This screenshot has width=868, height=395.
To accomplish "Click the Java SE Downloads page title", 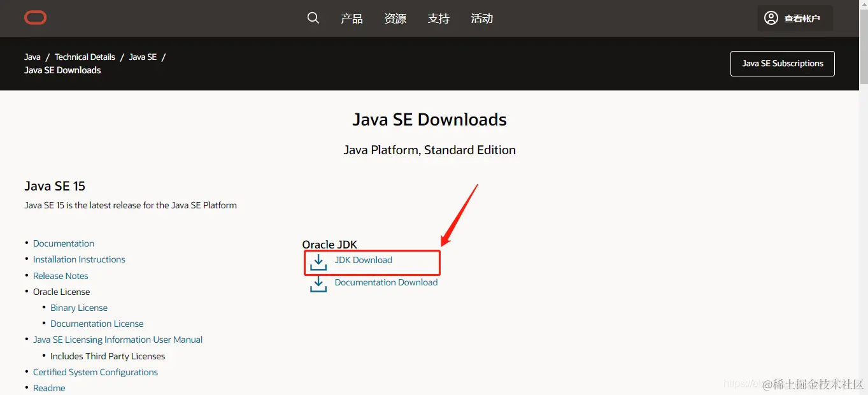I will click(x=430, y=120).
